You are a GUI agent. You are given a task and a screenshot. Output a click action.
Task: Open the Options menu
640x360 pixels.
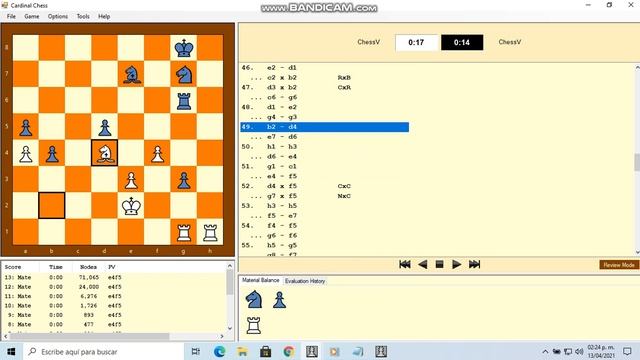pyautogui.click(x=58, y=16)
